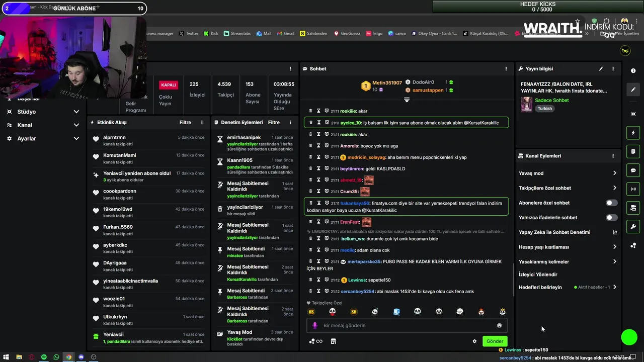Screen dimensions: 644x362
Task: Delete Lewinss's sepette150 message via trash icon
Action: [x=310, y=280]
